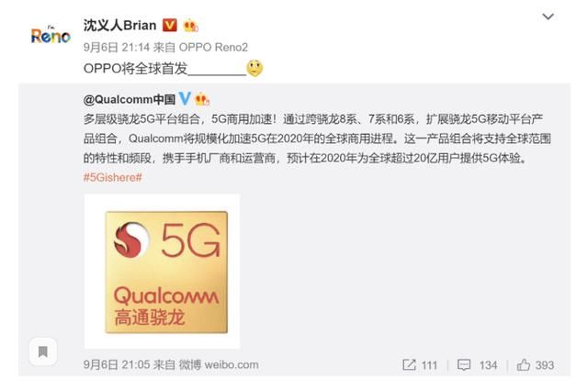
Task: Open 沈义人Brian's profile name
Action: click(119, 25)
